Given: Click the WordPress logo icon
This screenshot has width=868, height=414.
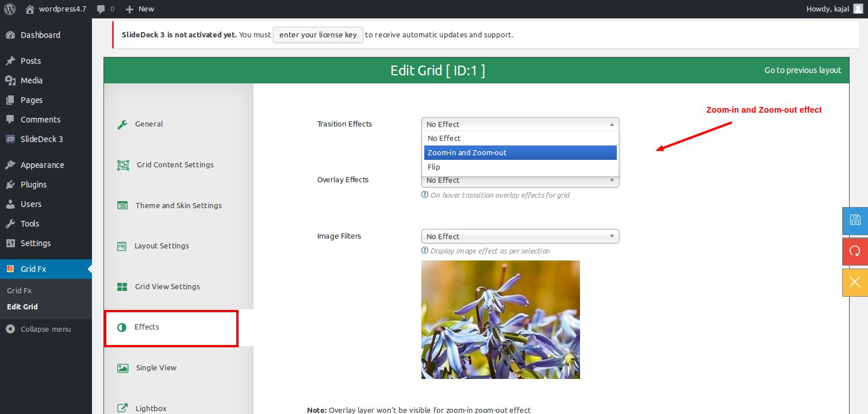Looking at the screenshot, I should click(10, 9).
